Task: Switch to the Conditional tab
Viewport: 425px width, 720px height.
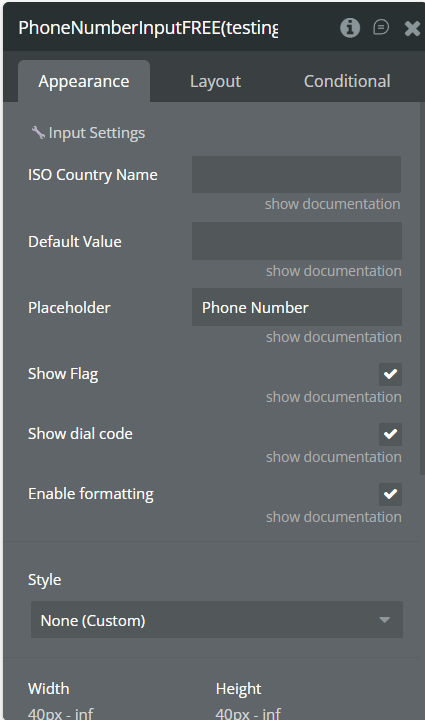Action: 347,81
